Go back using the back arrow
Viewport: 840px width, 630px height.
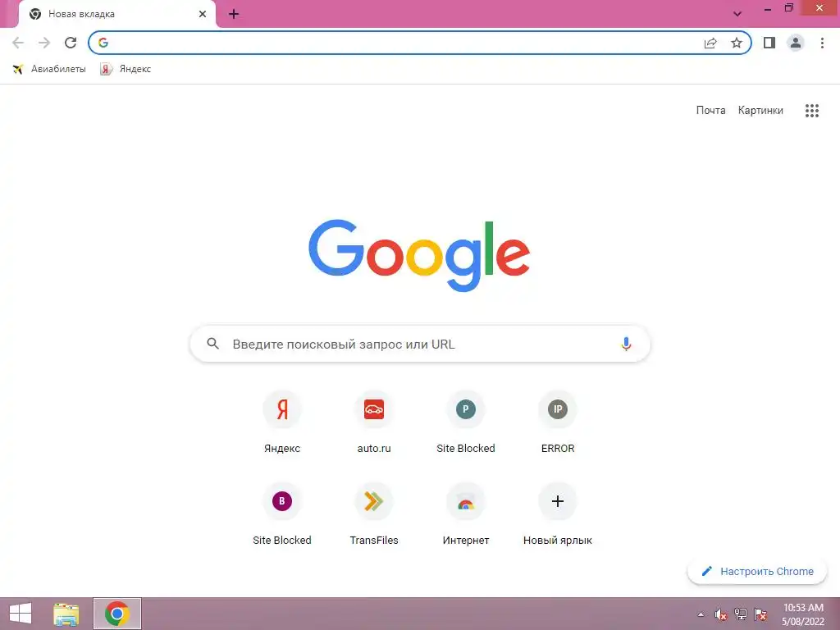point(18,43)
